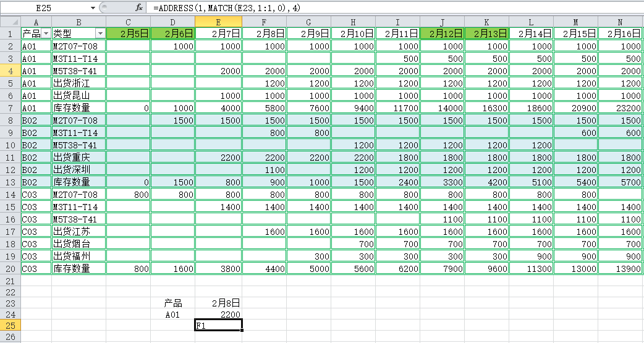Click the green 2月5日 header cell

pyautogui.click(x=128, y=33)
